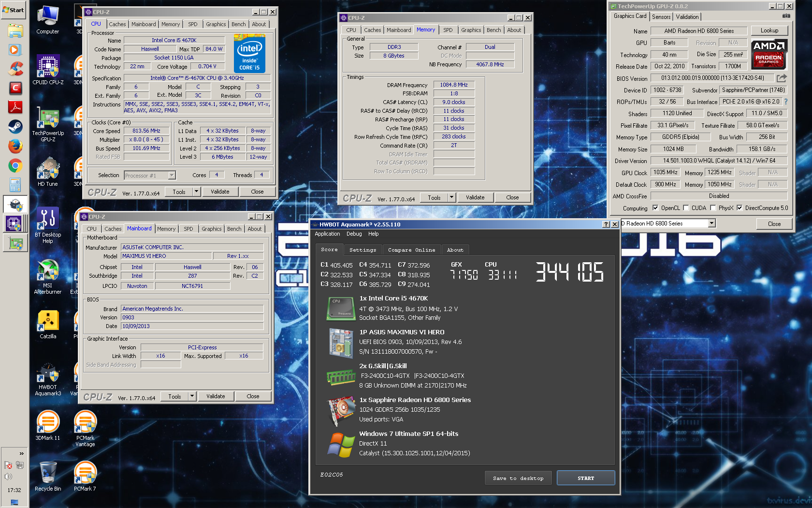
Task: Open Google Chrome from the taskbar
Action: pos(15,165)
